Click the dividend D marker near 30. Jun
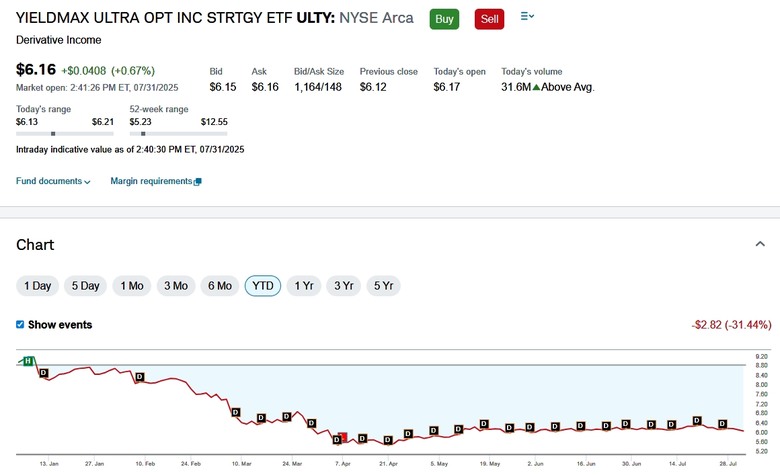780x475 pixels. tap(626, 424)
